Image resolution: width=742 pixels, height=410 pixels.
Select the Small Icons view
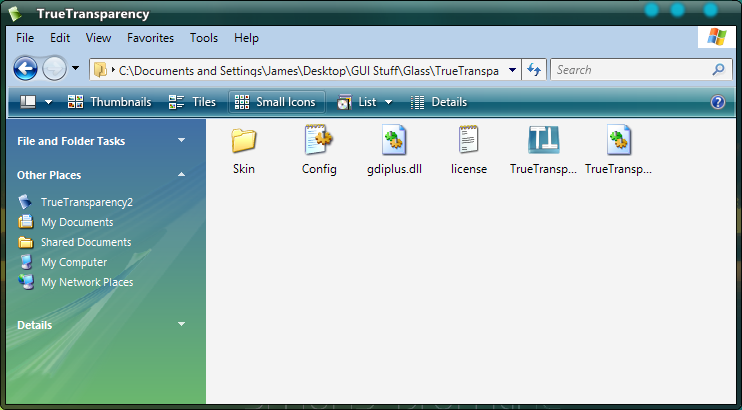point(276,102)
